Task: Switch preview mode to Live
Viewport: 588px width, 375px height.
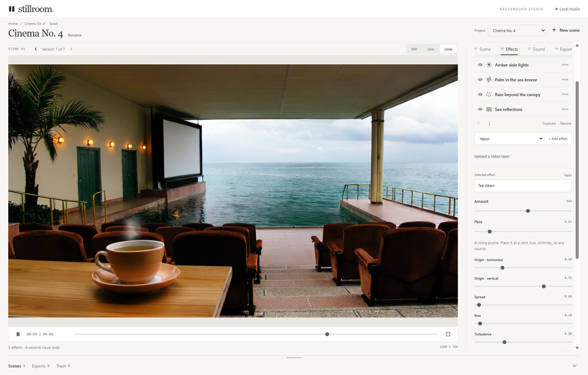Action: click(x=431, y=49)
